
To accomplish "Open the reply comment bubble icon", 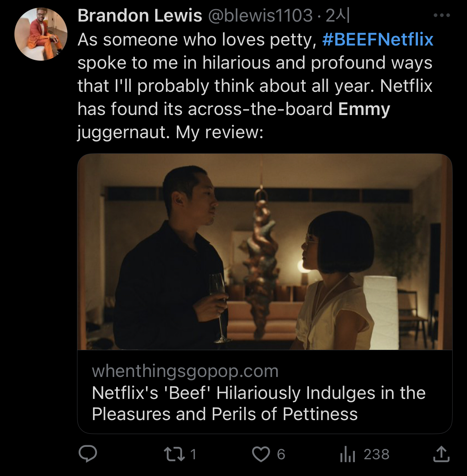I will pos(88,454).
